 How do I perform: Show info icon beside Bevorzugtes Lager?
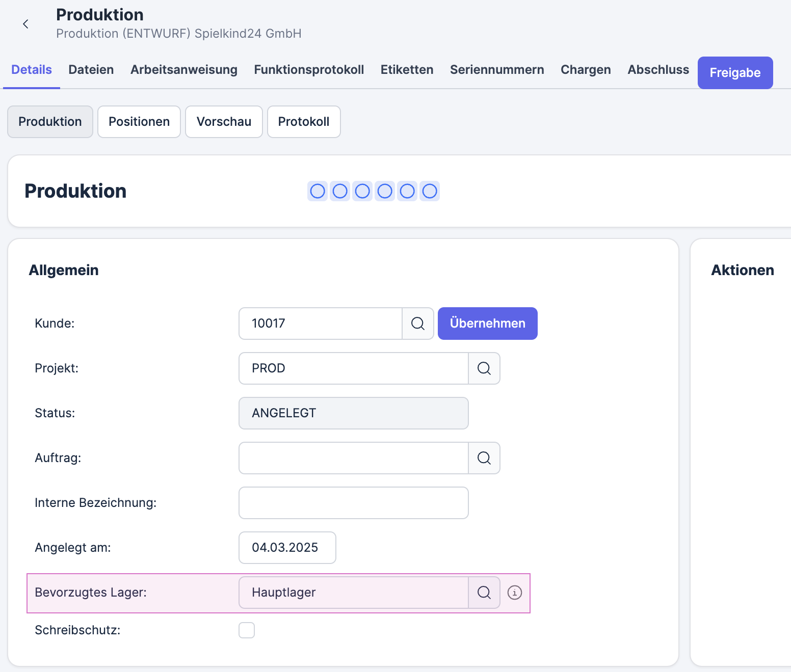[x=515, y=593]
